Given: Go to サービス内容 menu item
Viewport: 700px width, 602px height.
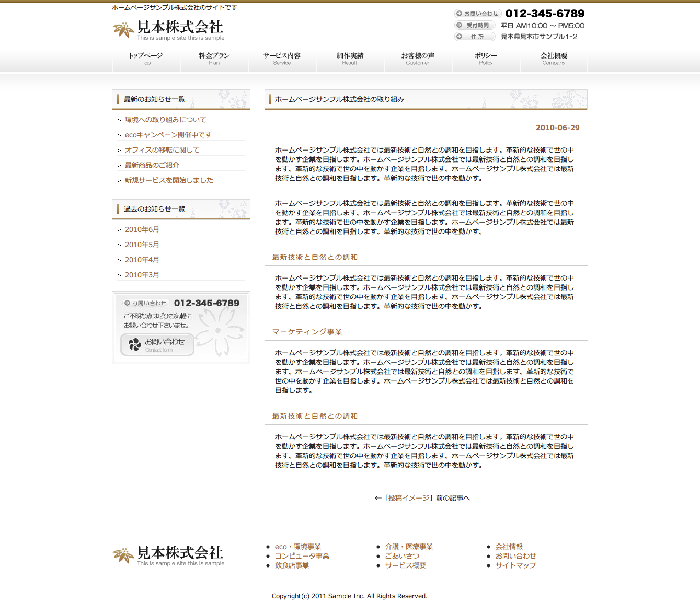Looking at the screenshot, I should click(x=282, y=59).
